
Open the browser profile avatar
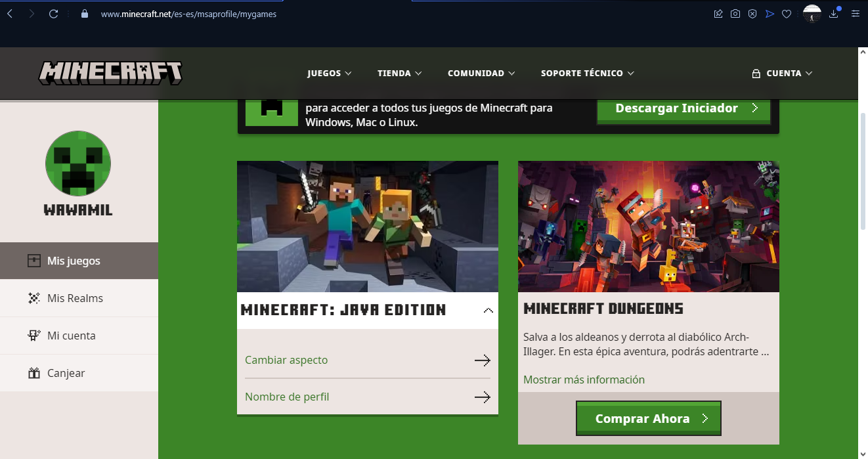coord(812,13)
